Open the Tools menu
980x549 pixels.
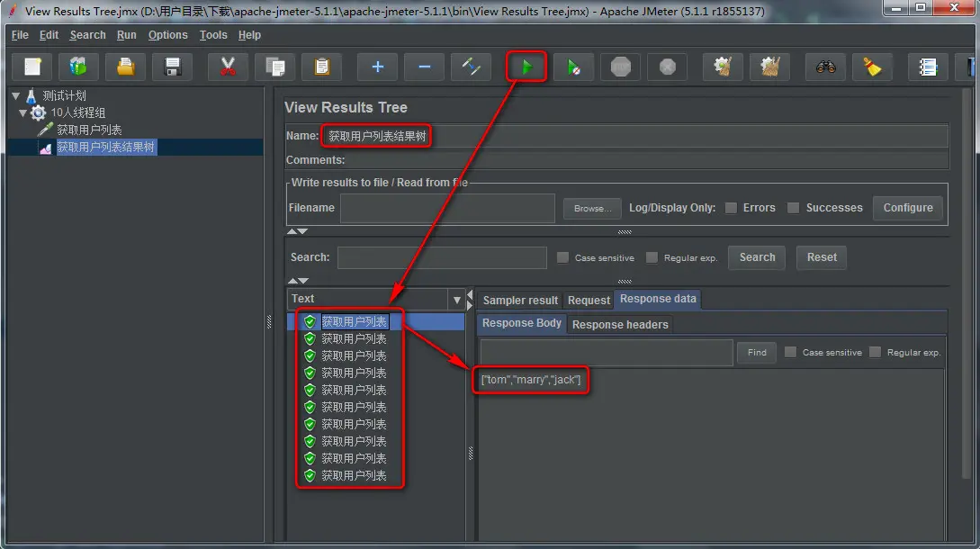click(213, 35)
